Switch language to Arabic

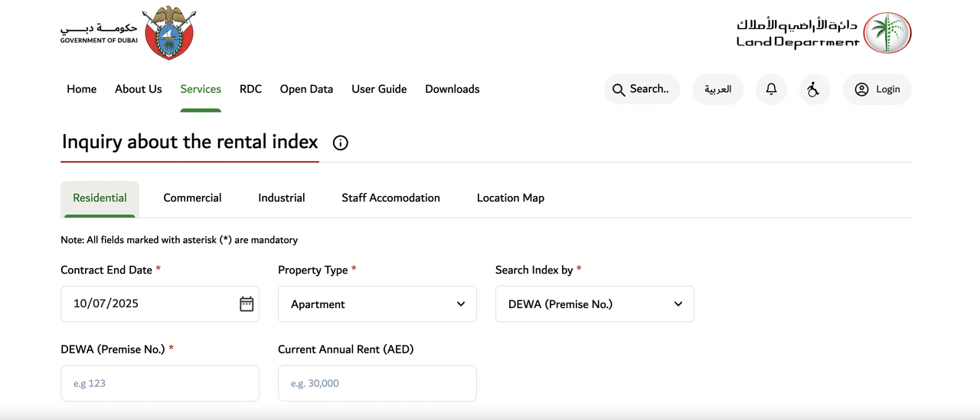[x=717, y=90]
